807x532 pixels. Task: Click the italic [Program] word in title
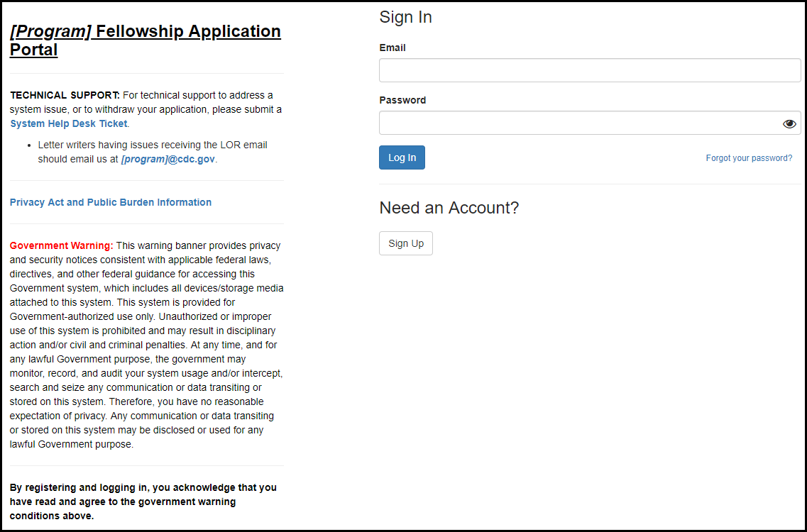tap(50, 31)
